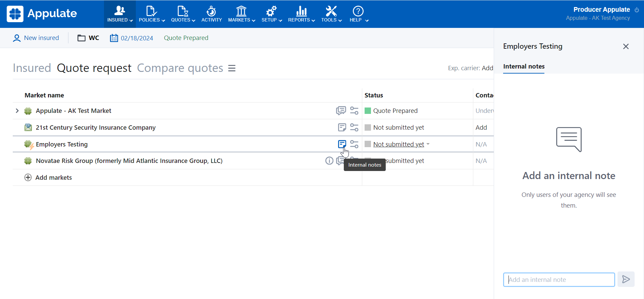Open the Reports menu

(x=301, y=14)
